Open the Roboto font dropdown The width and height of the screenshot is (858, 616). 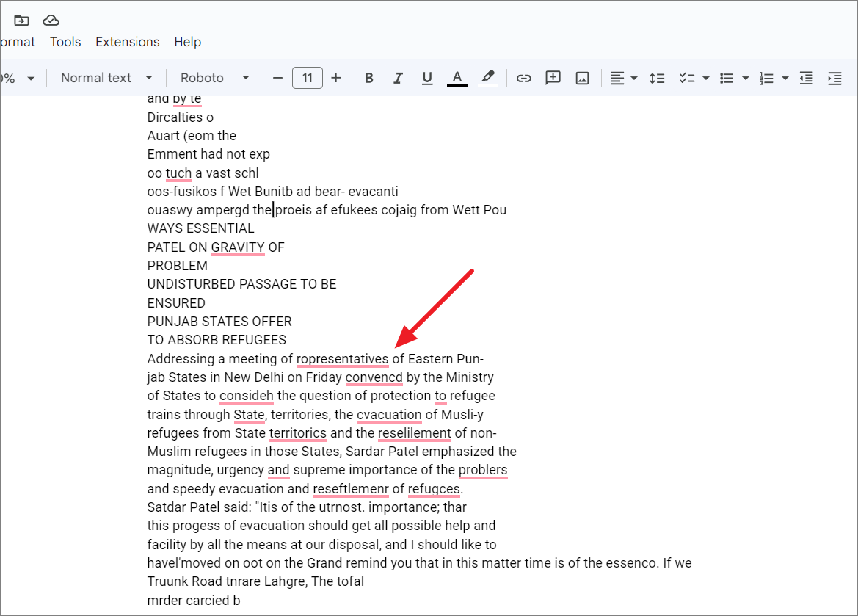coord(213,77)
